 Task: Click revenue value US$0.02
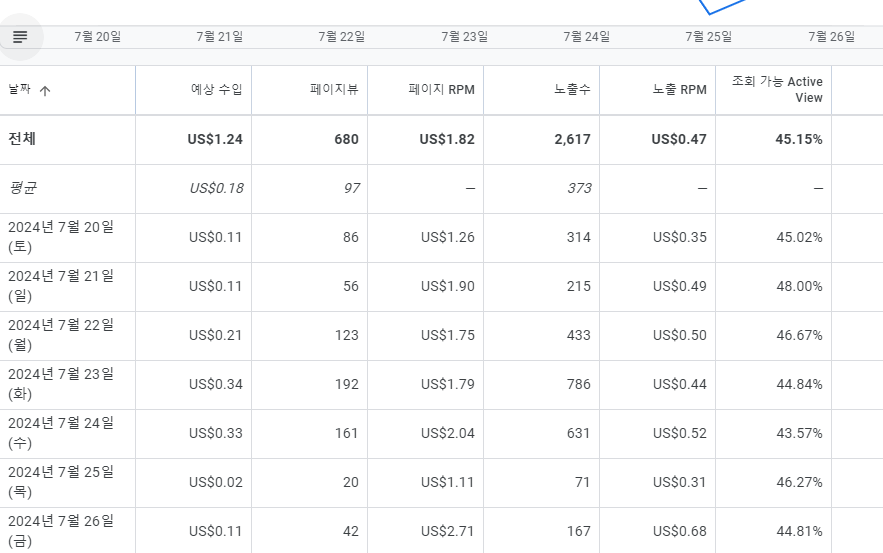[216, 482]
